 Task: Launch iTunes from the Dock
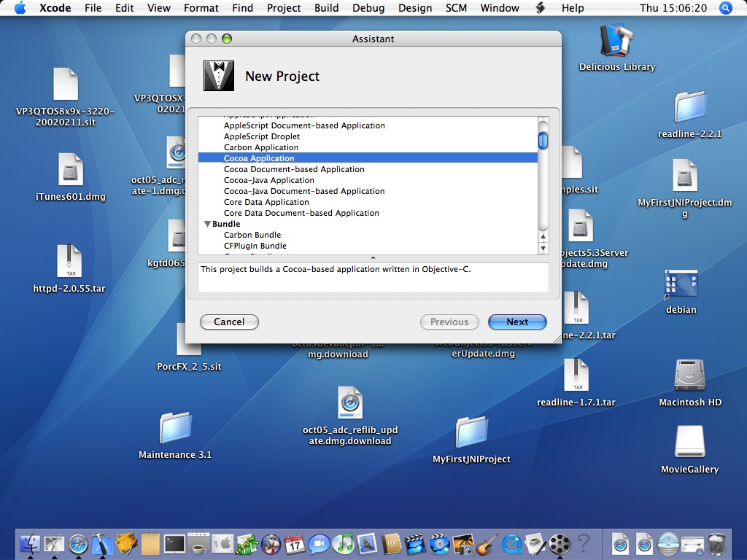click(343, 542)
